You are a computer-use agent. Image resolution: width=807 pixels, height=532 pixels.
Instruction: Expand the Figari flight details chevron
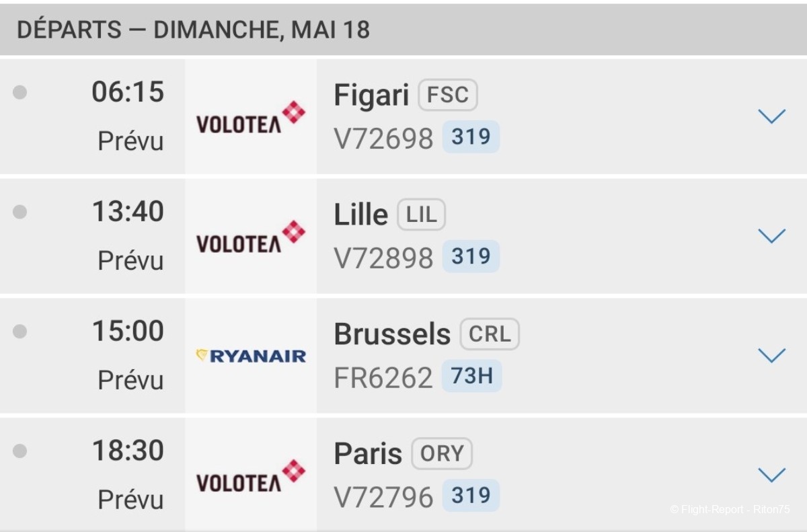click(x=771, y=116)
